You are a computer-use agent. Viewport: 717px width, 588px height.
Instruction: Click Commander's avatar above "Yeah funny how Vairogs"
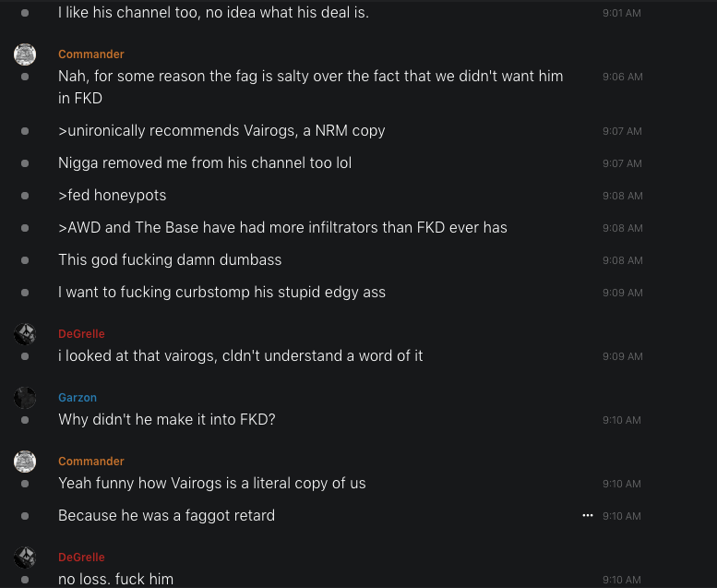25,462
